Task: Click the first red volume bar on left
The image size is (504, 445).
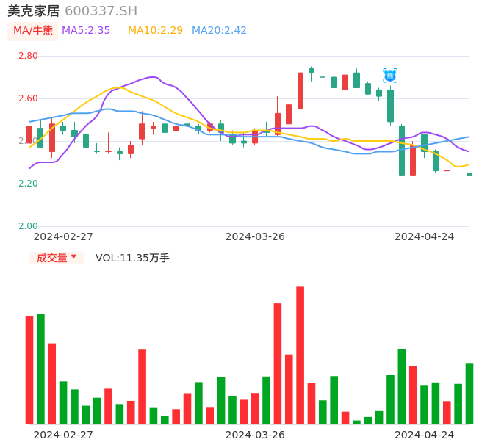Action: (x=29, y=370)
